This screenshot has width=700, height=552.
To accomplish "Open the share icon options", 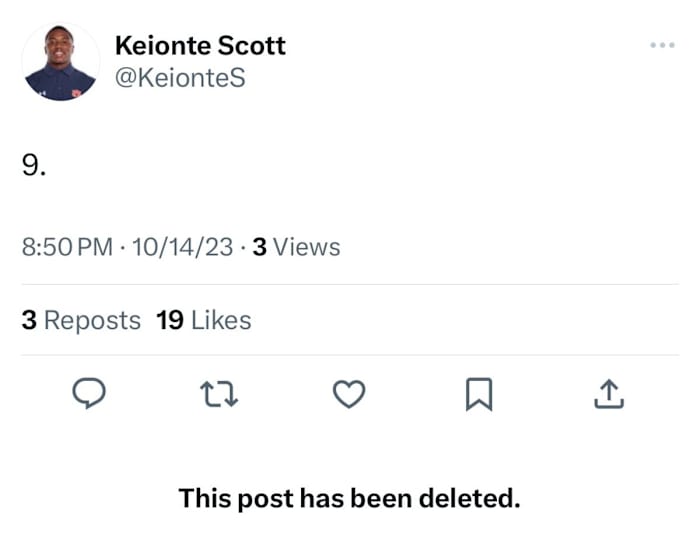I will pos(609,396).
